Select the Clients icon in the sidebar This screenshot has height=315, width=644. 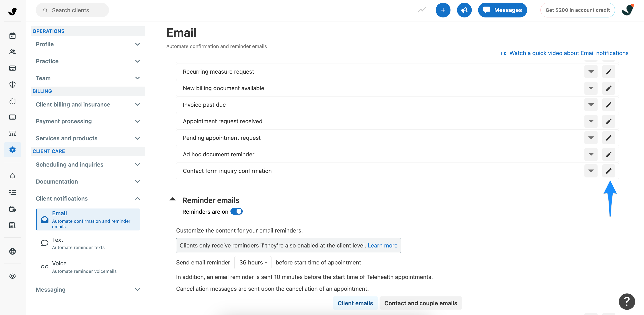tap(12, 52)
